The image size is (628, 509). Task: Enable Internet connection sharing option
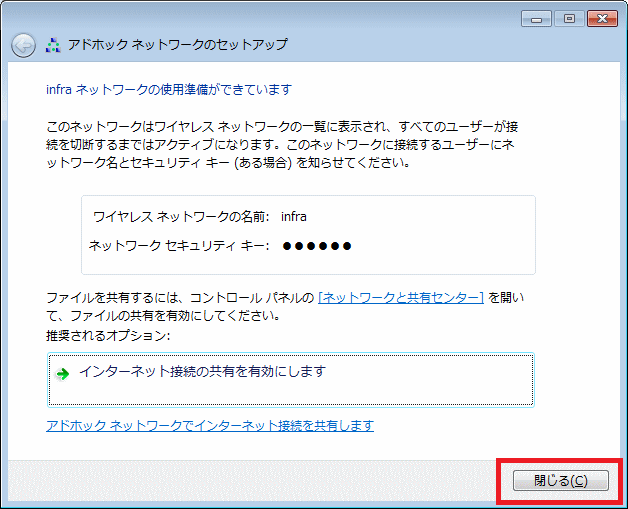[x=291, y=380]
